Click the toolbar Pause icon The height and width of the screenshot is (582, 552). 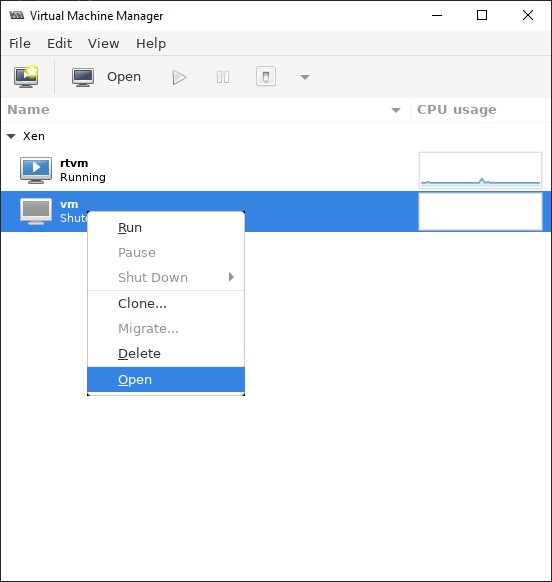(223, 77)
